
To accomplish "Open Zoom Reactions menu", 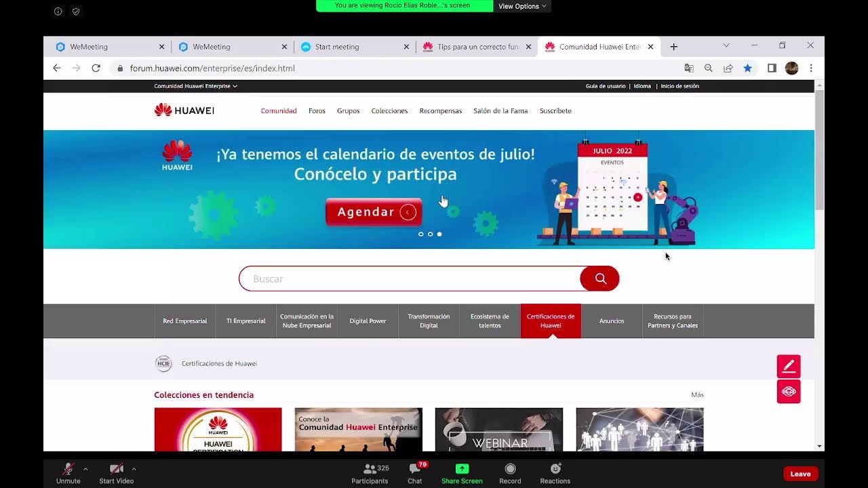I will (x=555, y=473).
